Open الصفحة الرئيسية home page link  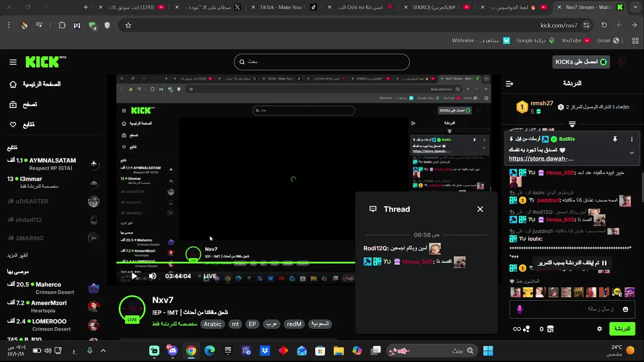pyautogui.click(x=35, y=84)
